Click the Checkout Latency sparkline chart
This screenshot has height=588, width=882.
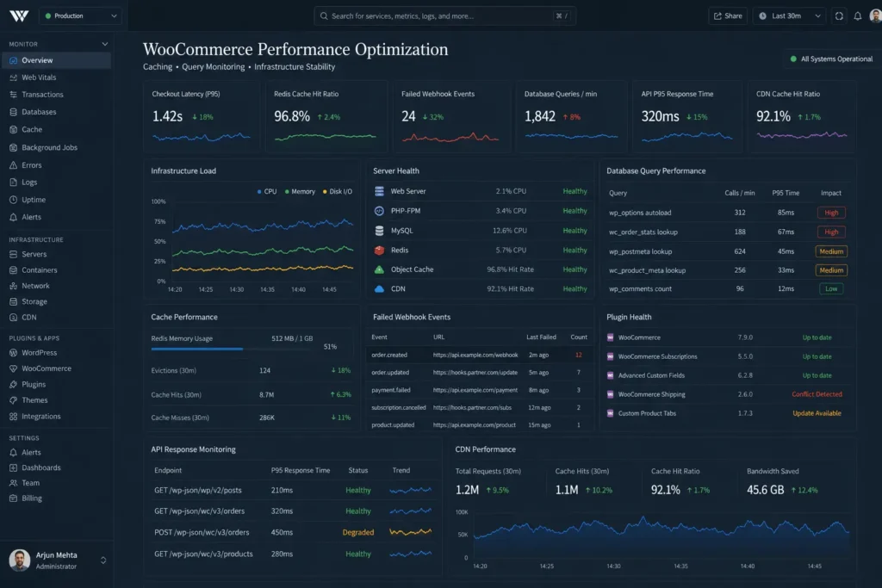point(202,137)
